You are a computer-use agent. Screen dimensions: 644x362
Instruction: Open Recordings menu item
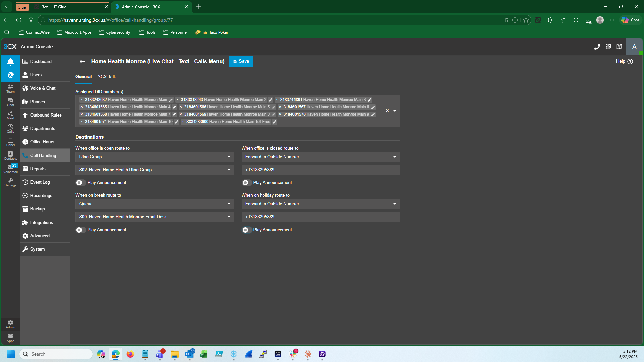[45, 196]
